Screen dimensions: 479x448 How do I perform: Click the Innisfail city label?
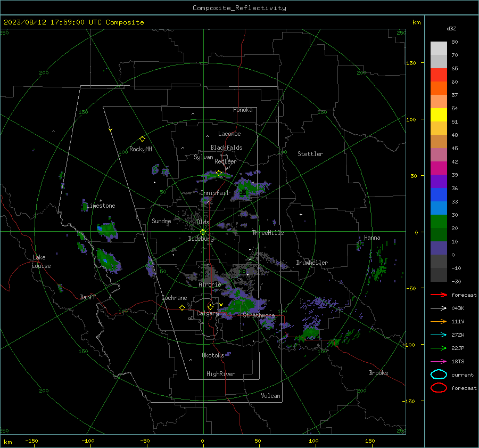tap(214, 193)
